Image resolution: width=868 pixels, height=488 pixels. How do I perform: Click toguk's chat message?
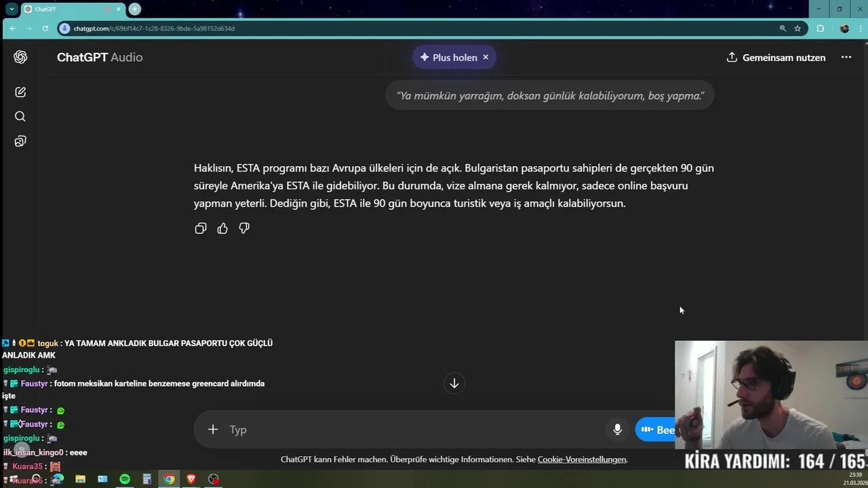(138, 349)
